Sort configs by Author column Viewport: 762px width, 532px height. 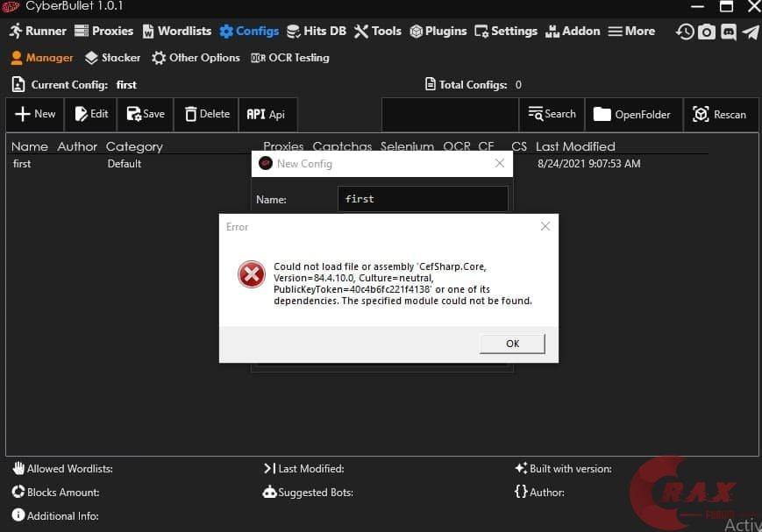tap(77, 146)
